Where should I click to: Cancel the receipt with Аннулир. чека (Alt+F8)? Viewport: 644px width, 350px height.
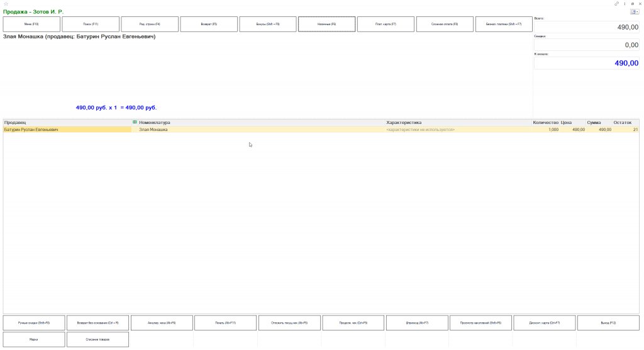coord(162,323)
